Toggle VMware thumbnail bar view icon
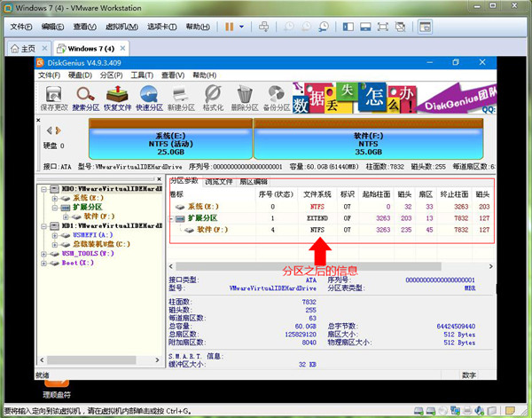532x418 pixels. coord(365,27)
